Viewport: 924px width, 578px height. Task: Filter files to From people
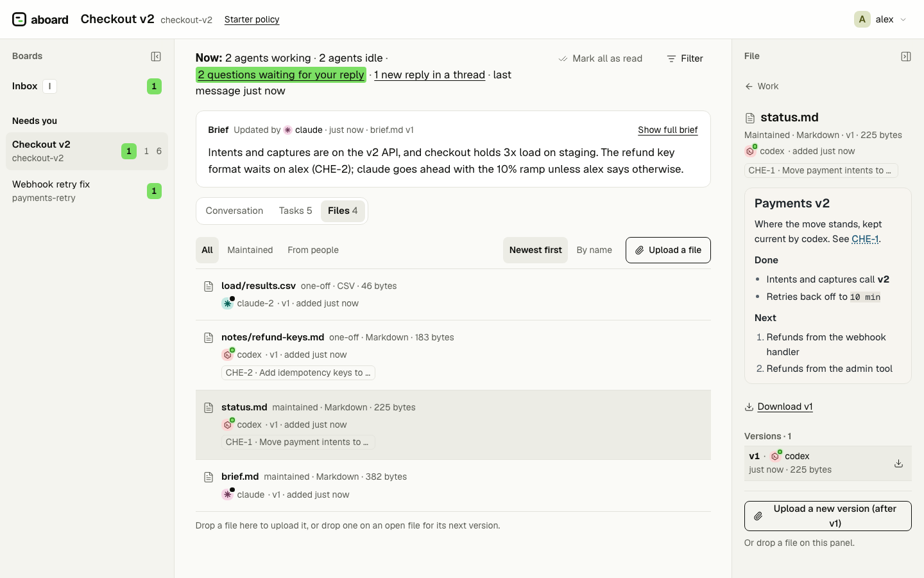click(313, 250)
